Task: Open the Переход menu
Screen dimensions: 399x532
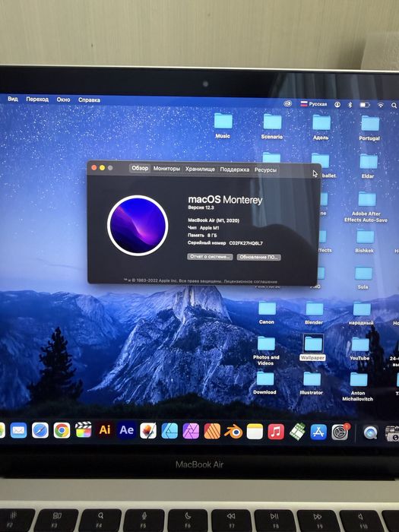Action: click(37, 99)
